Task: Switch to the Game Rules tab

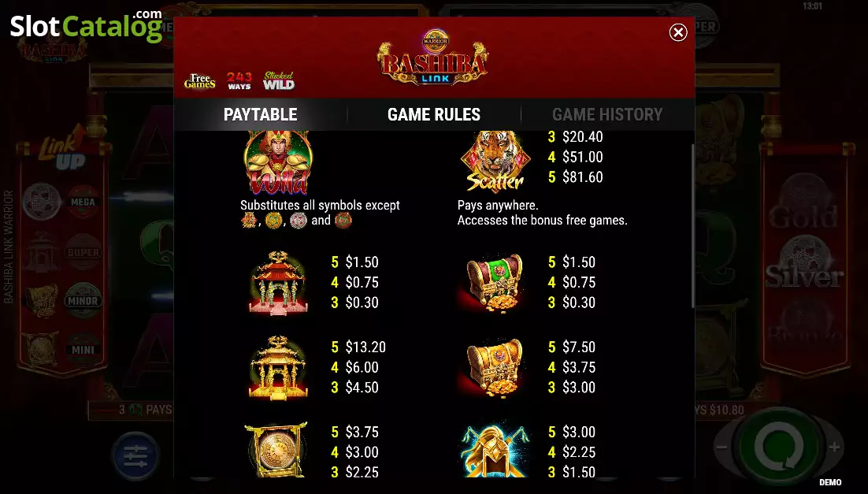Action: click(434, 114)
